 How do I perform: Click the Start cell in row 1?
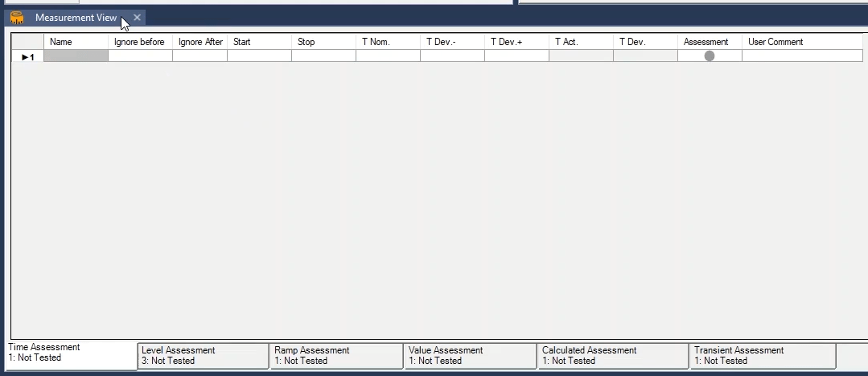(x=259, y=56)
